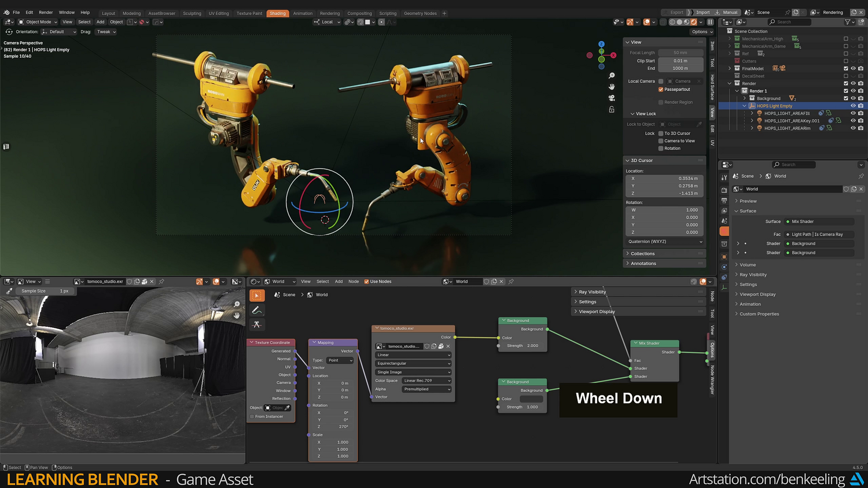Exclude the Render collection from view layer
The width and height of the screenshot is (868, 488).
846,83
